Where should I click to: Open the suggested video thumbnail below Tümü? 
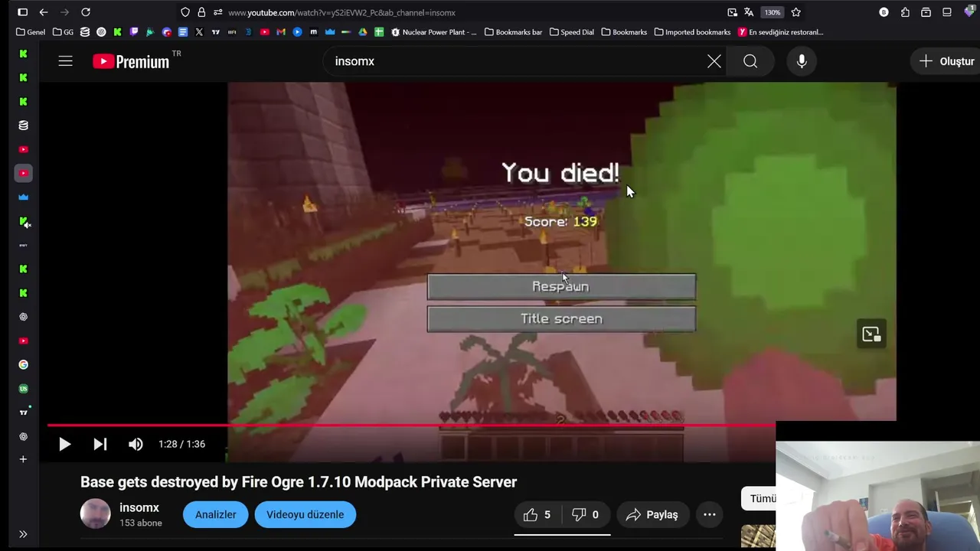tap(758, 536)
